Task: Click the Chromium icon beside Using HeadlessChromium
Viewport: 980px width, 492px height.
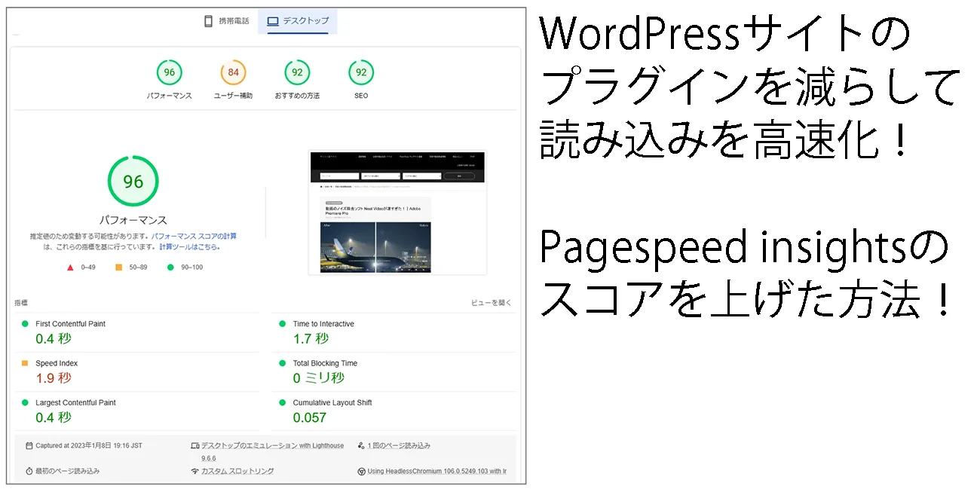Action: 361,472
